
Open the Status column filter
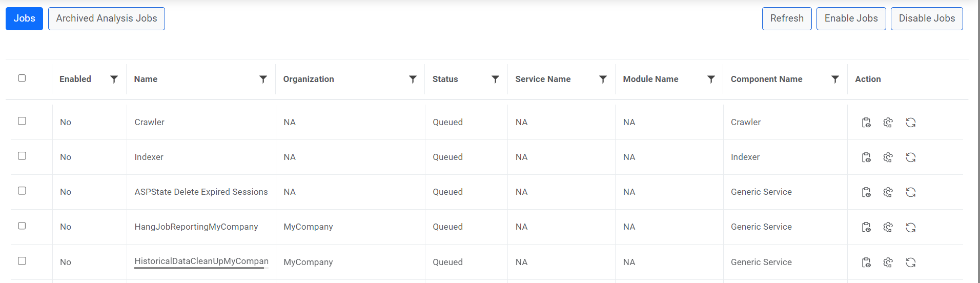pyautogui.click(x=495, y=79)
